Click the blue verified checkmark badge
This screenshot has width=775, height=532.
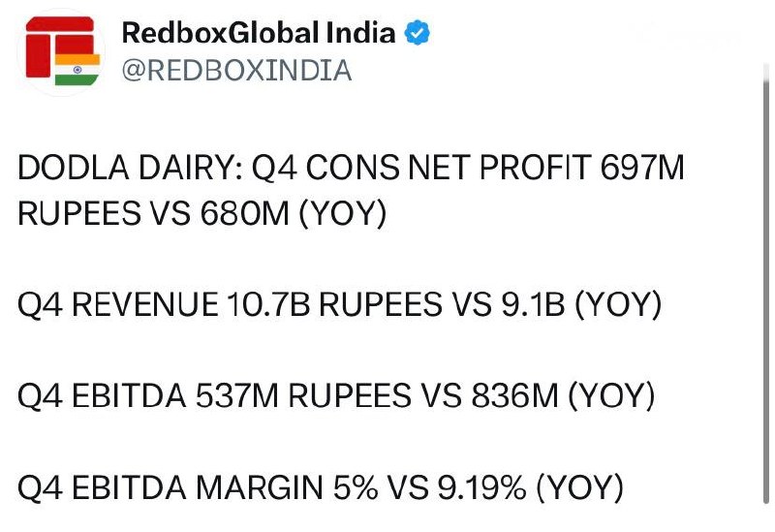pos(418,33)
